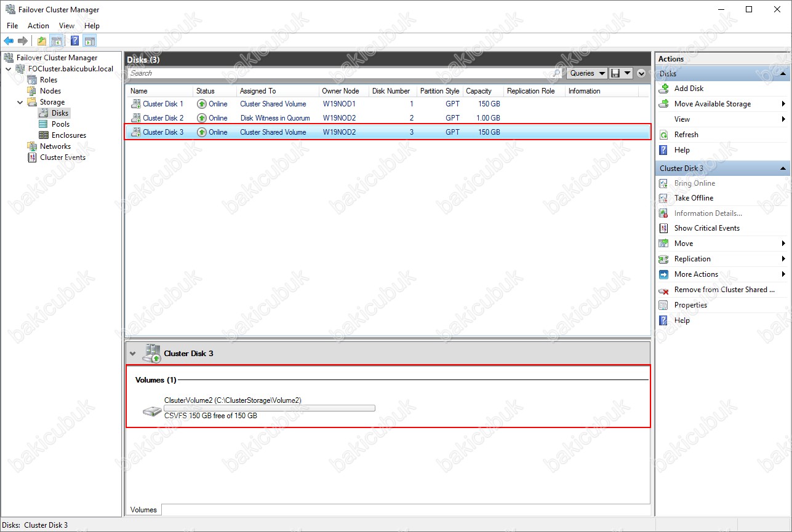Open the save query dropdown arrow
The width and height of the screenshot is (792, 532).
click(x=627, y=73)
